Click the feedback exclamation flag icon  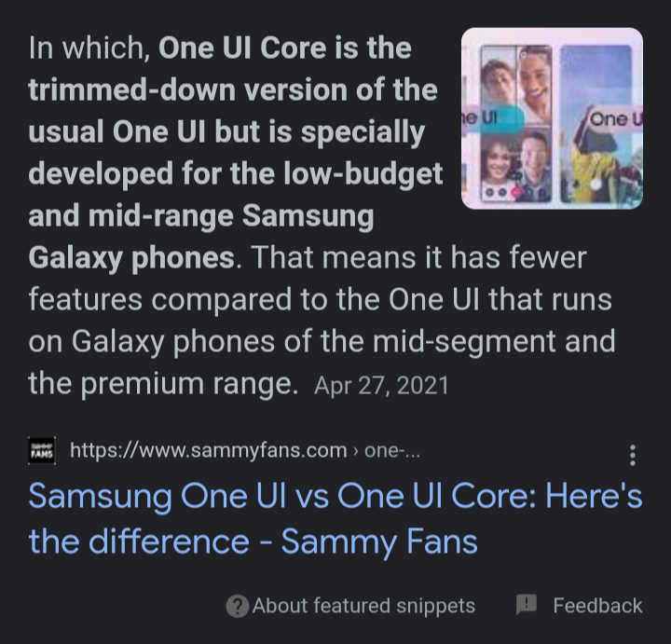526,604
